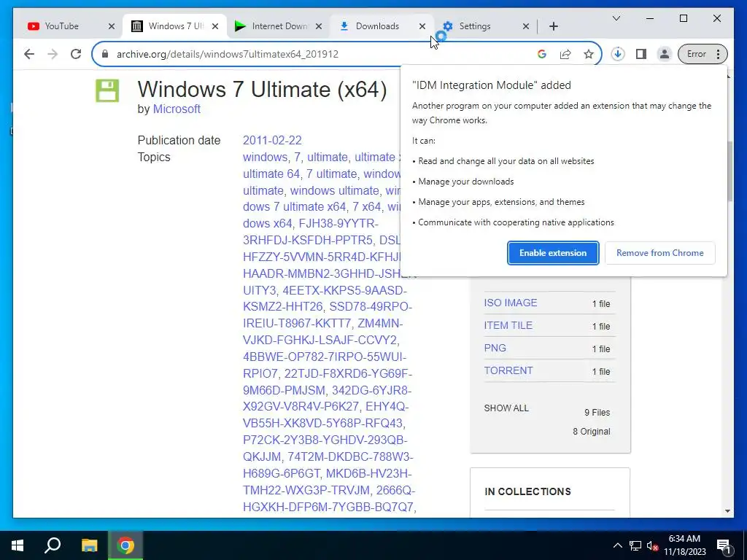747x560 pixels.
Task: Select the ISO IMAGE download option
Action: click(510, 303)
